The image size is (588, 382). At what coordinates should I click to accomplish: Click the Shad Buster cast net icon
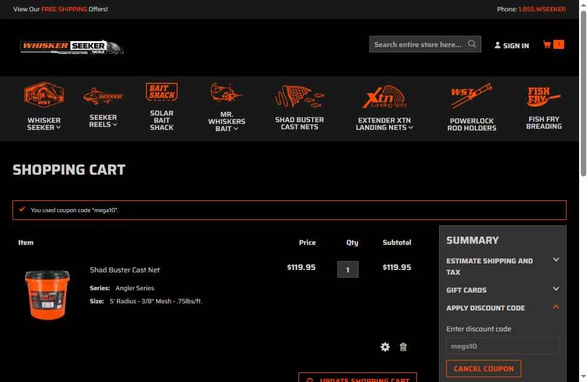coord(299,97)
